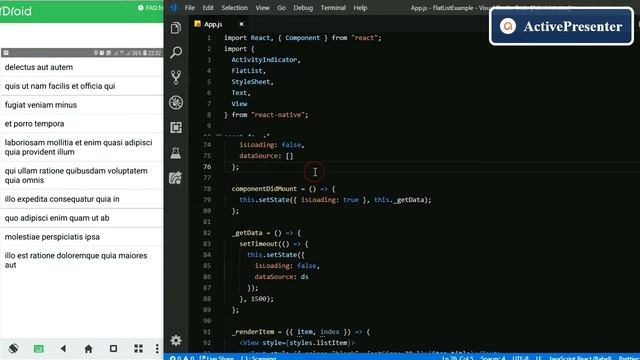The height and width of the screenshot is (360, 640).
Task: Click the Ln 26, Col 5 cursor position indicator
Action: pos(458,358)
